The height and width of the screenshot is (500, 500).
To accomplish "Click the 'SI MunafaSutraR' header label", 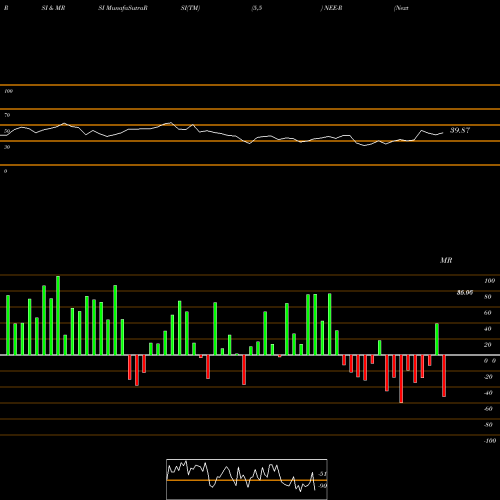I will pos(123,8).
